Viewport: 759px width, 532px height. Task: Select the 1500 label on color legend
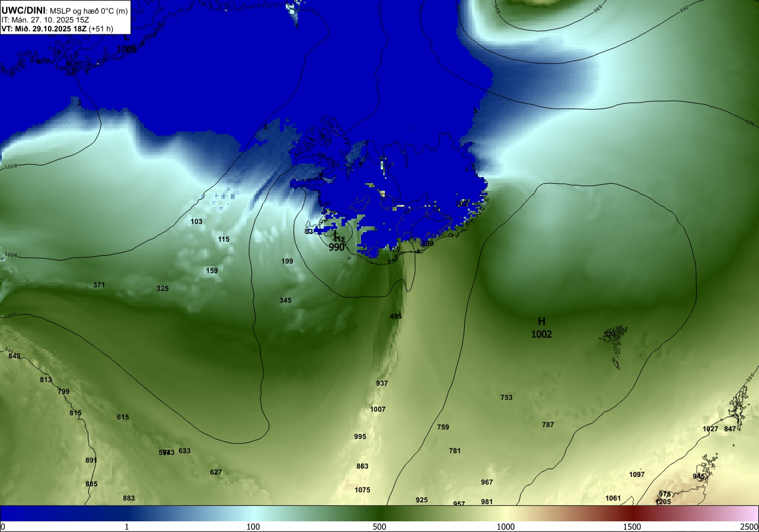tap(632, 527)
